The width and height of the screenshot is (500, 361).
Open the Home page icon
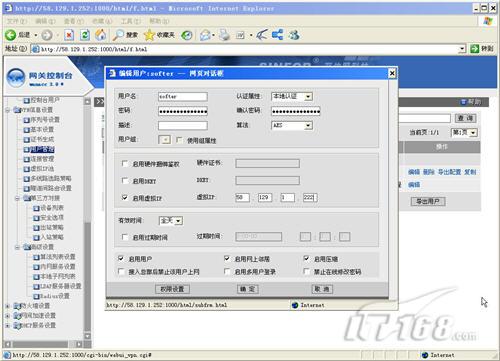(101, 35)
